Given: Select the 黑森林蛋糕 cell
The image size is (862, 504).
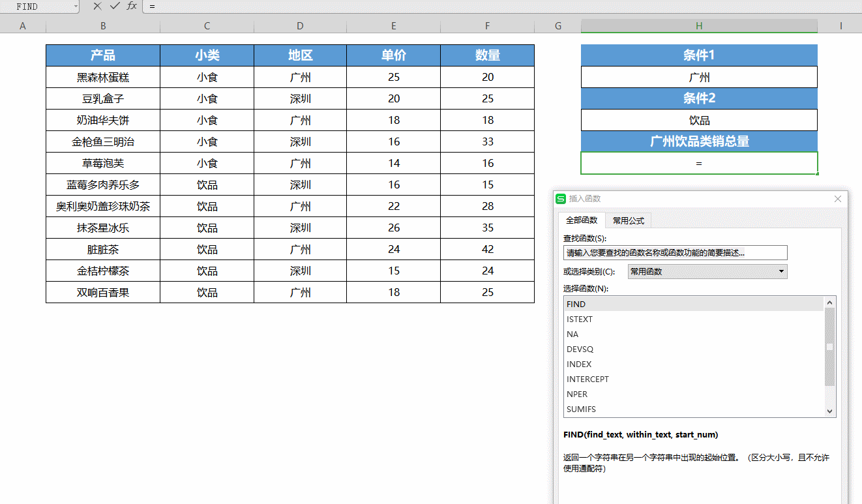Looking at the screenshot, I should click(103, 77).
